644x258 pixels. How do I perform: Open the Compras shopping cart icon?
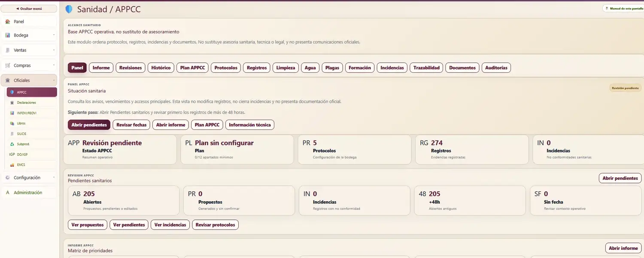pos(8,65)
